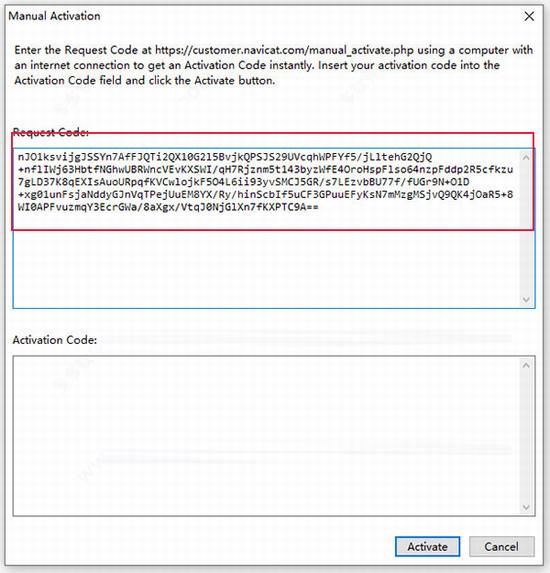The width and height of the screenshot is (550, 573).
Task: Click blank area of Request Code box
Action: [x=266, y=269]
